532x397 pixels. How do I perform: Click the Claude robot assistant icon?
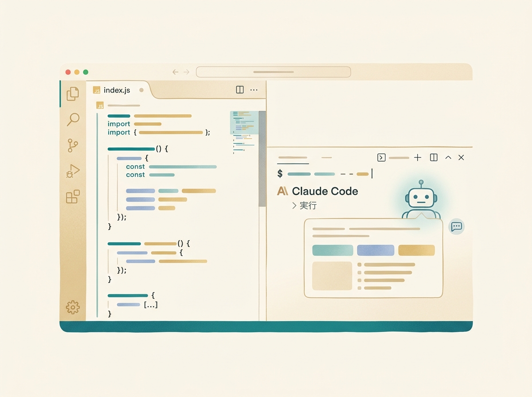pyautogui.click(x=421, y=198)
